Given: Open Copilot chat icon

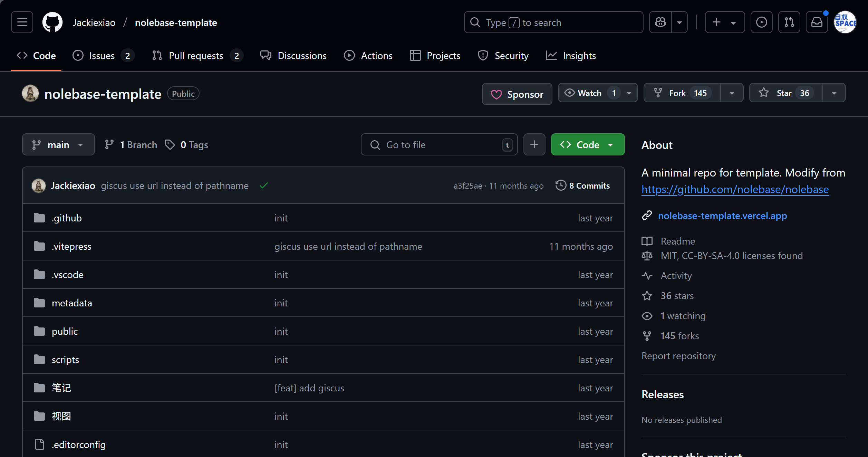Looking at the screenshot, I should (660, 22).
